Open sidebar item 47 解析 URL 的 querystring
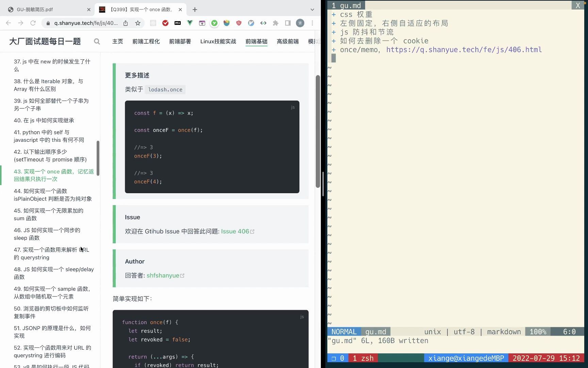Viewport: 588px width, 368px height. [51, 254]
